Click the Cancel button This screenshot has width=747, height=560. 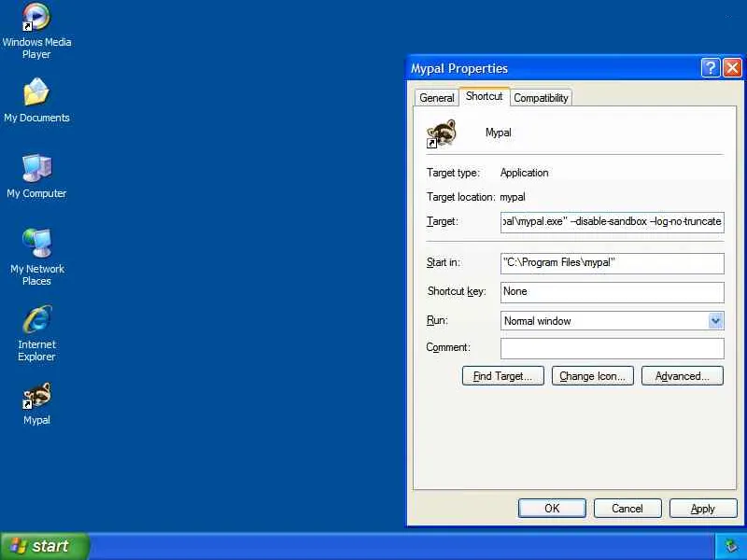[x=627, y=508]
